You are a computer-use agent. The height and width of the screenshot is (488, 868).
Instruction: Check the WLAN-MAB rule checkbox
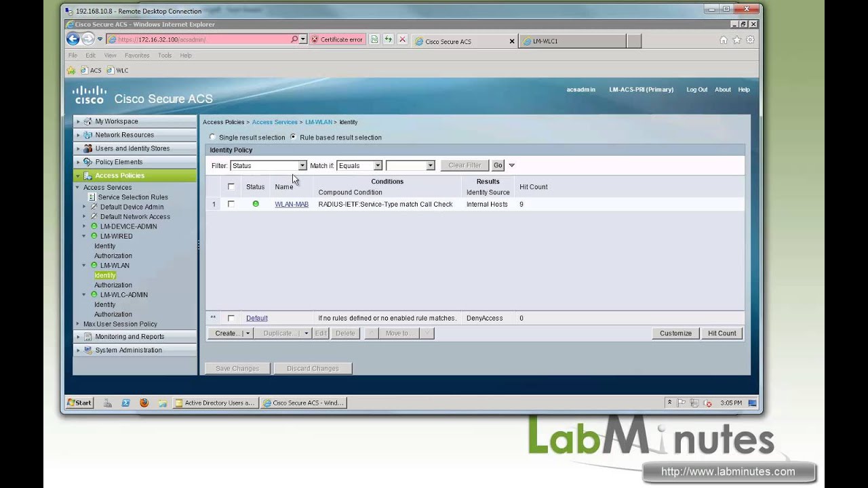pyautogui.click(x=231, y=204)
